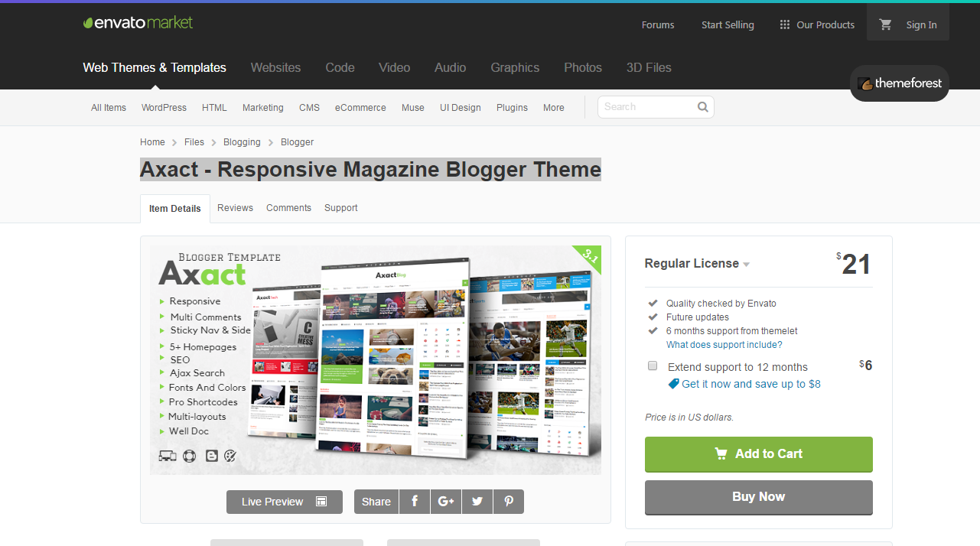Image resolution: width=980 pixels, height=546 pixels.
Task: Open What does support include link
Action: coord(724,345)
